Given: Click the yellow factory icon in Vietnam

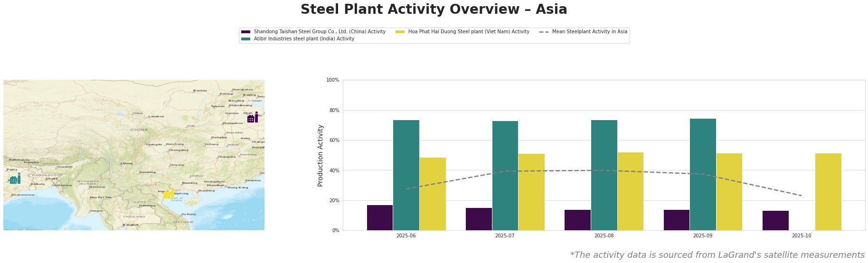Looking at the screenshot, I should pos(168,194).
